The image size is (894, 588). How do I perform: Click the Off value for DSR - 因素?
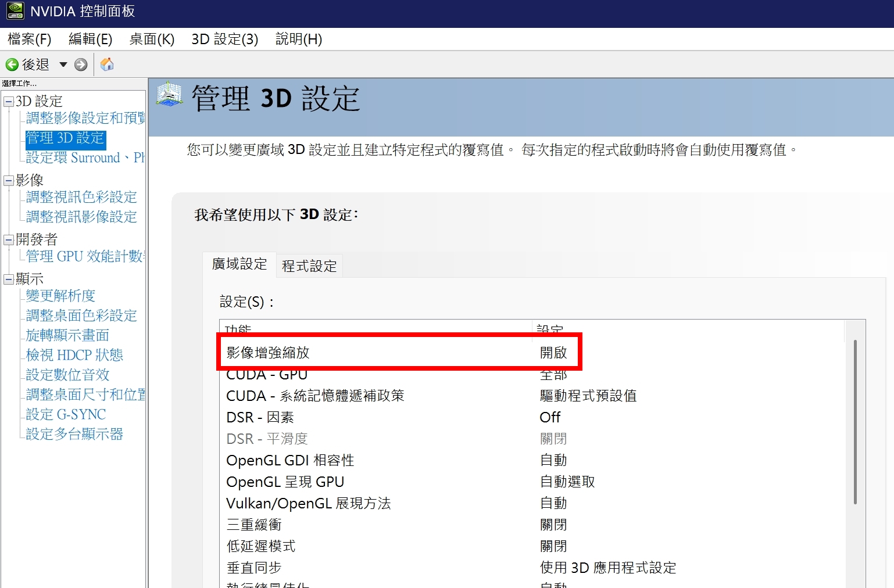(x=550, y=417)
